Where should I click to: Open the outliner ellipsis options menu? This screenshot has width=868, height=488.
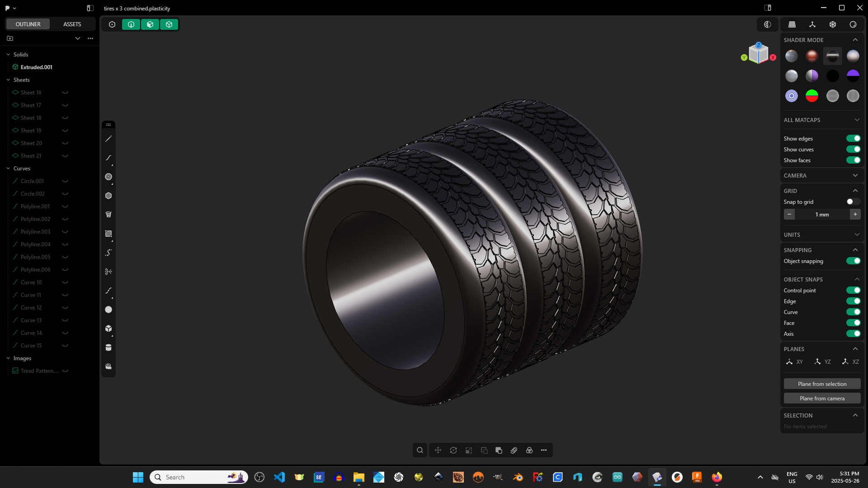coord(90,38)
